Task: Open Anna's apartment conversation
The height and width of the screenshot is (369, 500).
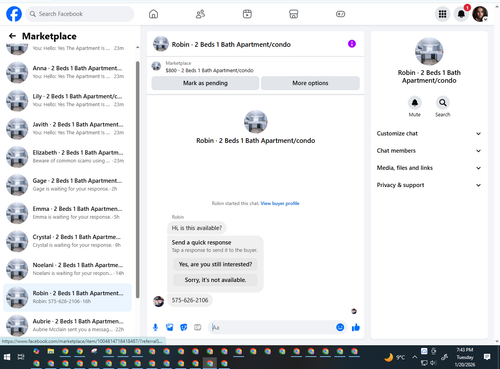Action: tap(67, 72)
